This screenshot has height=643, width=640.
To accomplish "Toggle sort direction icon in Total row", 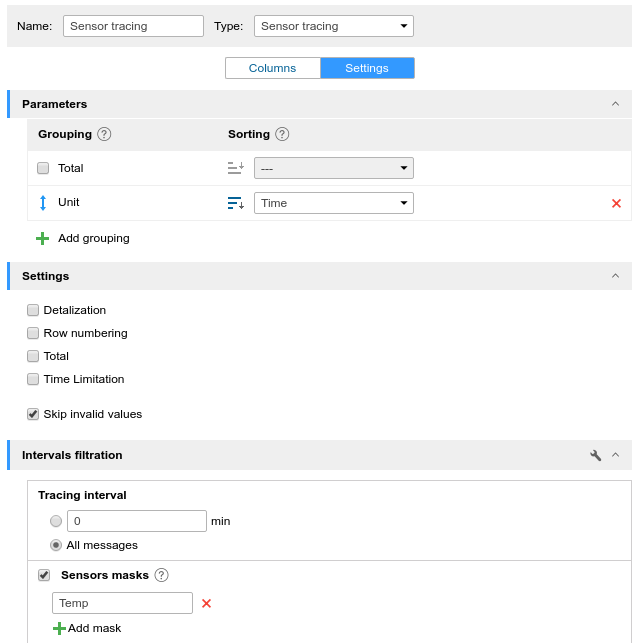I will coord(235,168).
